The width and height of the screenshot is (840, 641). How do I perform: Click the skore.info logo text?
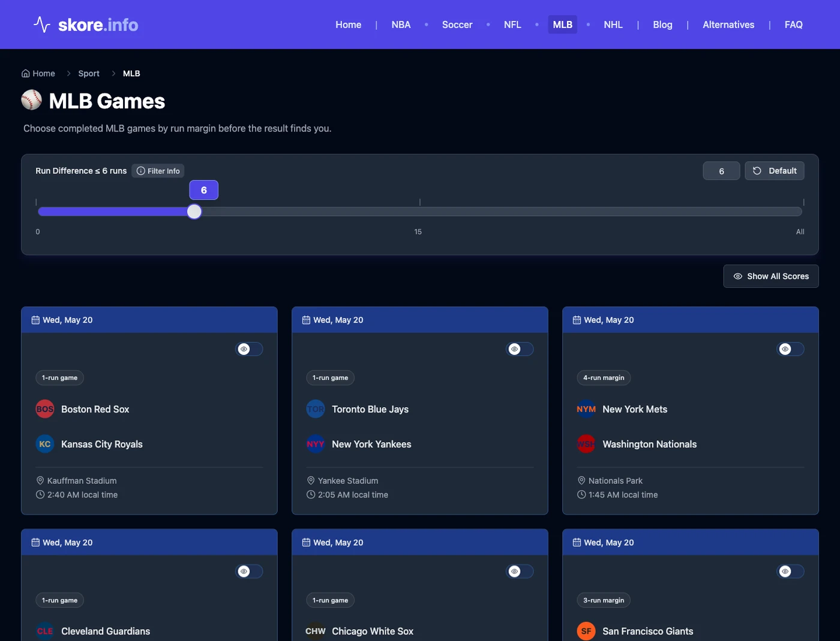tap(98, 25)
